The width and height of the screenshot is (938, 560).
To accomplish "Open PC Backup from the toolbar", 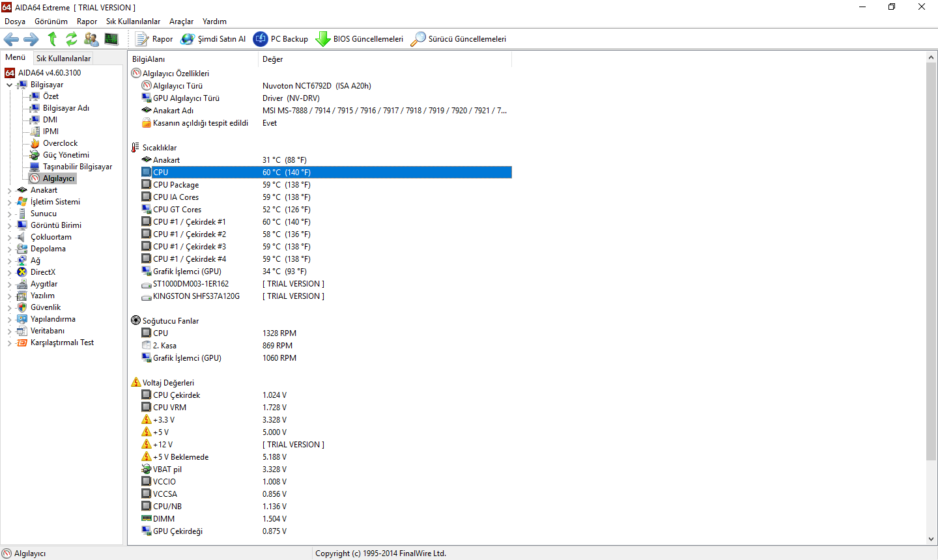I will pyautogui.click(x=281, y=39).
